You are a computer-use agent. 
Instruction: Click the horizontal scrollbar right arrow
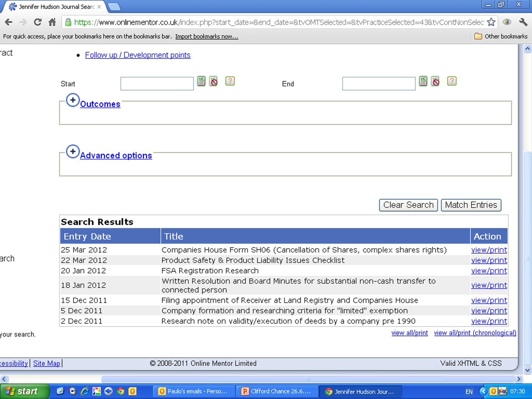tap(519, 379)
